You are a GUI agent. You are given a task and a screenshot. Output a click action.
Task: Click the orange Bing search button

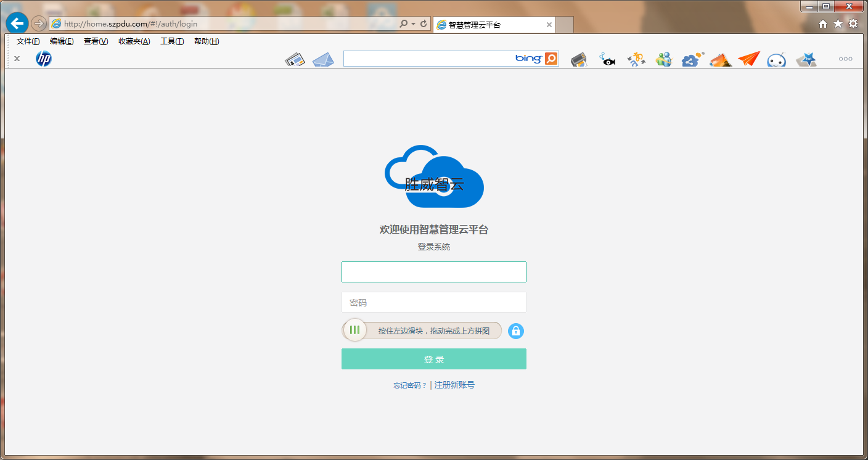pos(551,59)
